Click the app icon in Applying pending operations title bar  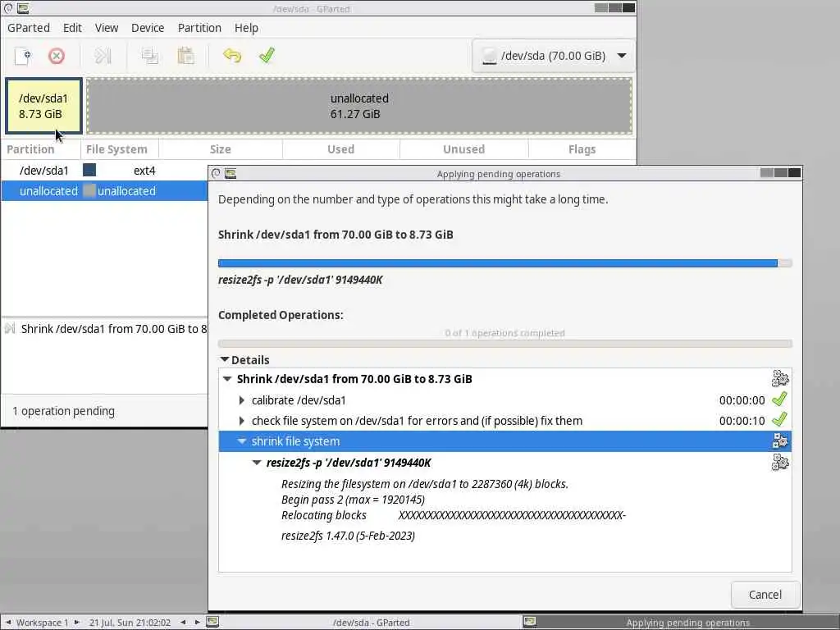(231, 173)
